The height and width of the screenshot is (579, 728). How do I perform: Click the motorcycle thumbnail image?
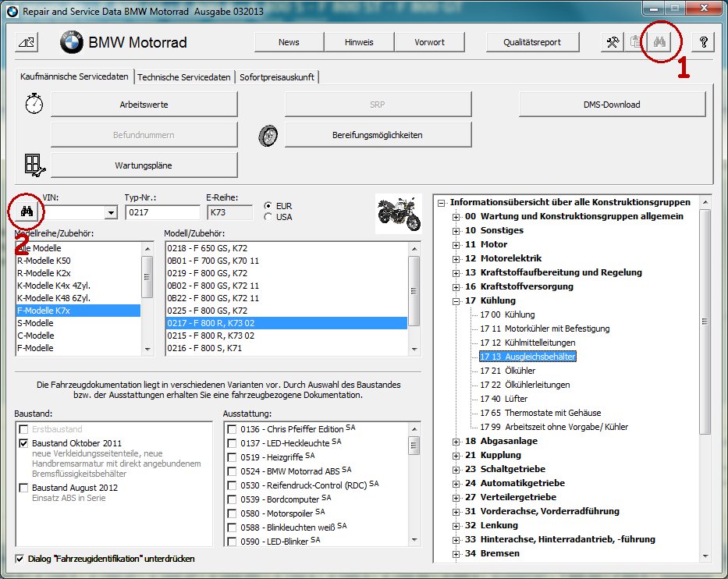click(397, 213)
